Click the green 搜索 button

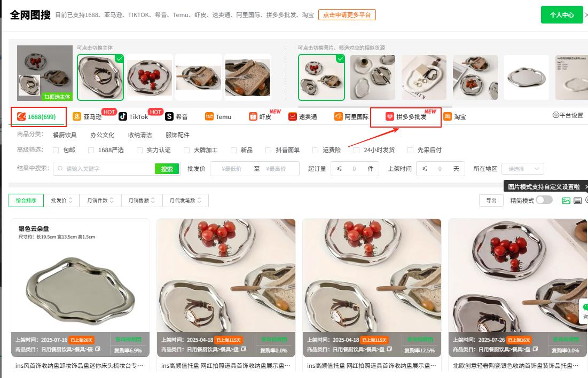(167, 169)
